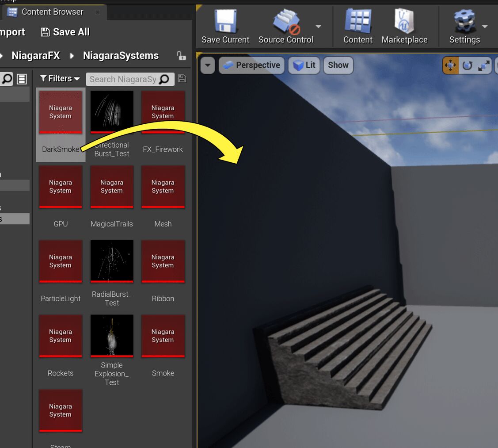Viewport: 498px width, 448px height.
Task: Open the Marketplace toolbar icon
Action: coord(404,21)
